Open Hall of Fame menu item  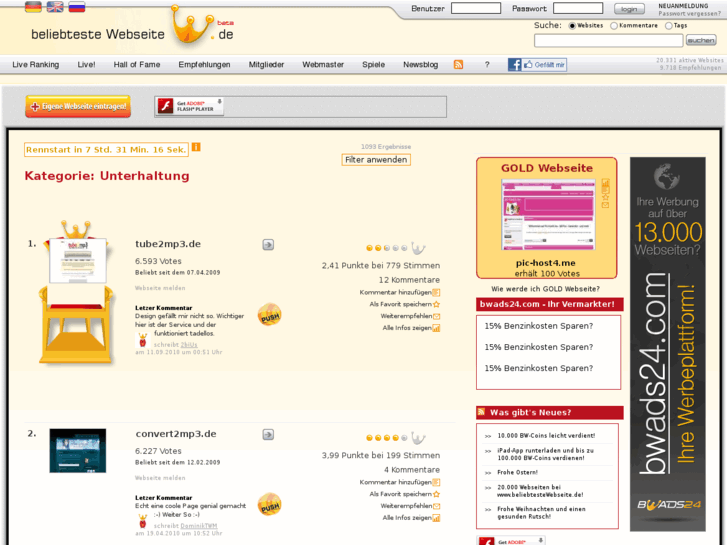click(x=137, y=64)
